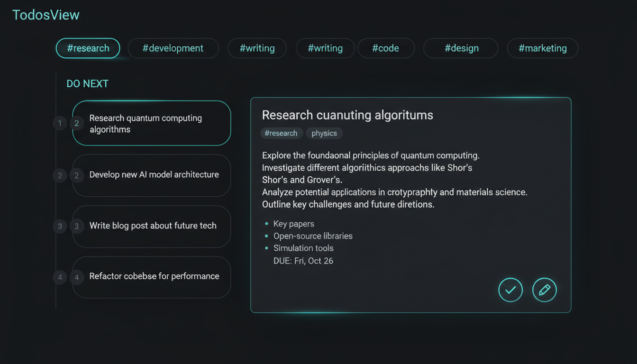637x364 pixels.
Task: Click the #research chip in the detail panel
Action: [281, 133]
